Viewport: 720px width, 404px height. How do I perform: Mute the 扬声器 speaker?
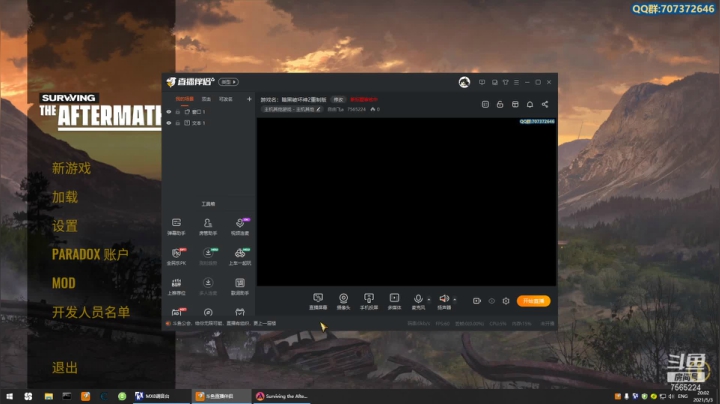pyautogui.click(x=444, y=301)
